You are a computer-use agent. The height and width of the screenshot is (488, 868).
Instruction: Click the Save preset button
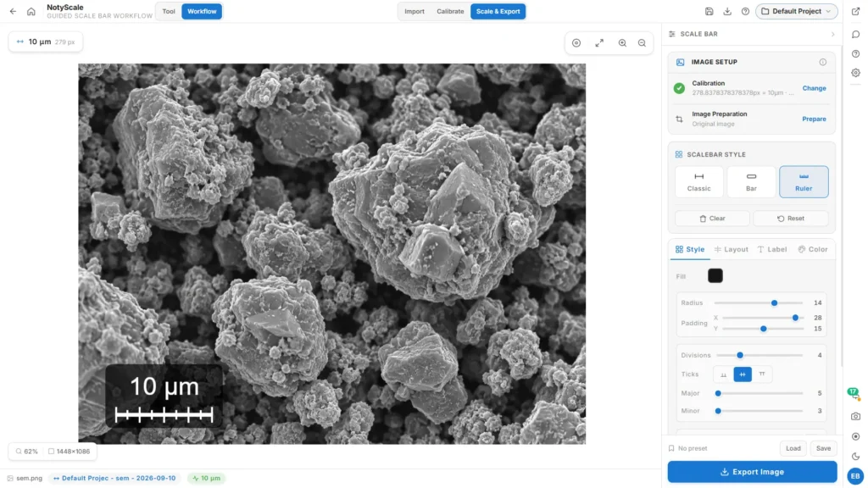(823, 448)
